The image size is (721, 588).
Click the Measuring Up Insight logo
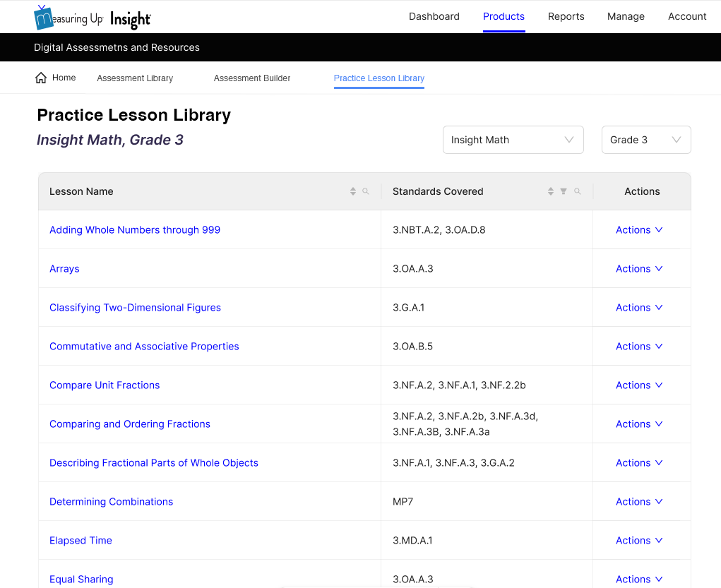coord(93,18)
